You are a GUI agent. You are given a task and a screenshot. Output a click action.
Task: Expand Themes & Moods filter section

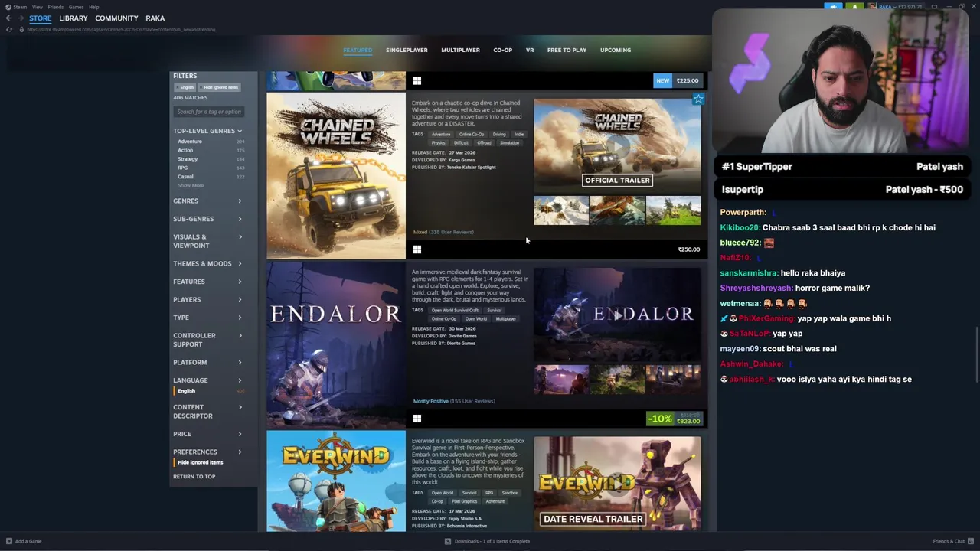(207, 263)
